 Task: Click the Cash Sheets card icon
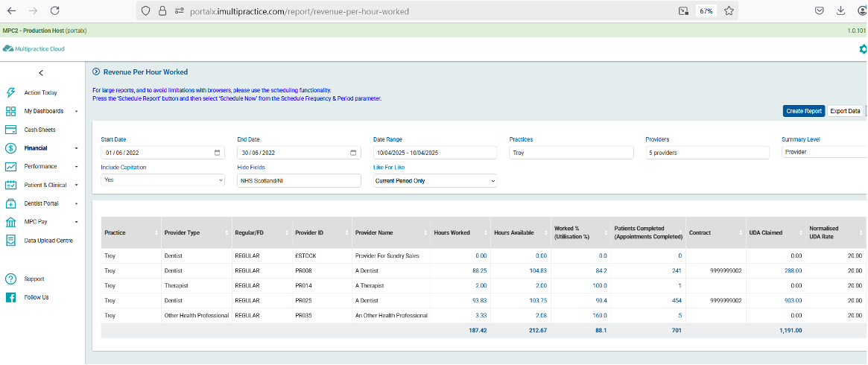pyautogui.click(x=10, y=130)
